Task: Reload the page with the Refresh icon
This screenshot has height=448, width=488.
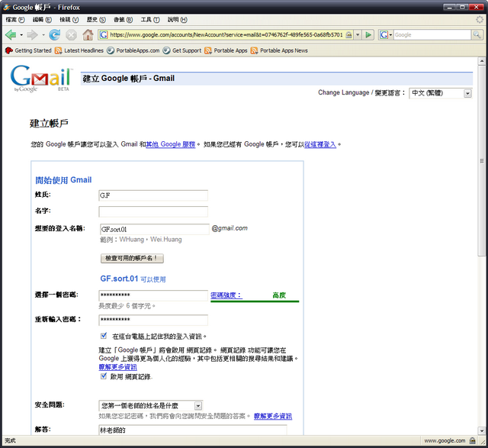Action: pos(55,34)
